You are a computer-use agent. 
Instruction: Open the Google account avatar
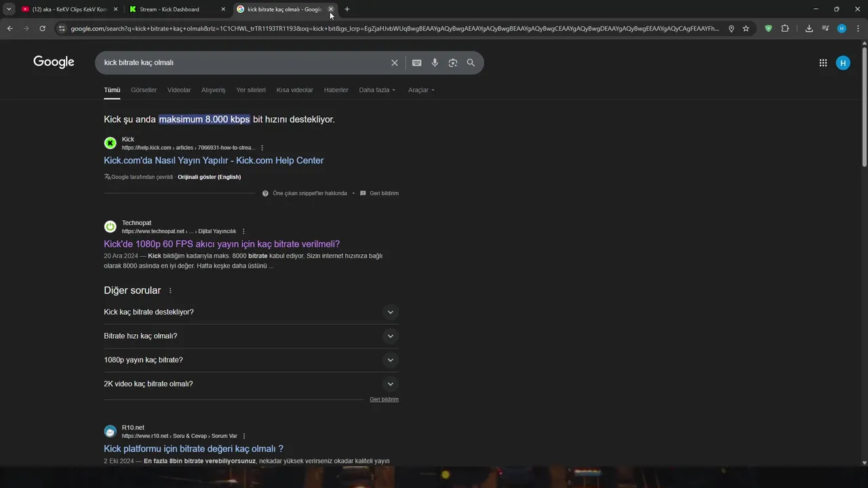tap(843, 63)
